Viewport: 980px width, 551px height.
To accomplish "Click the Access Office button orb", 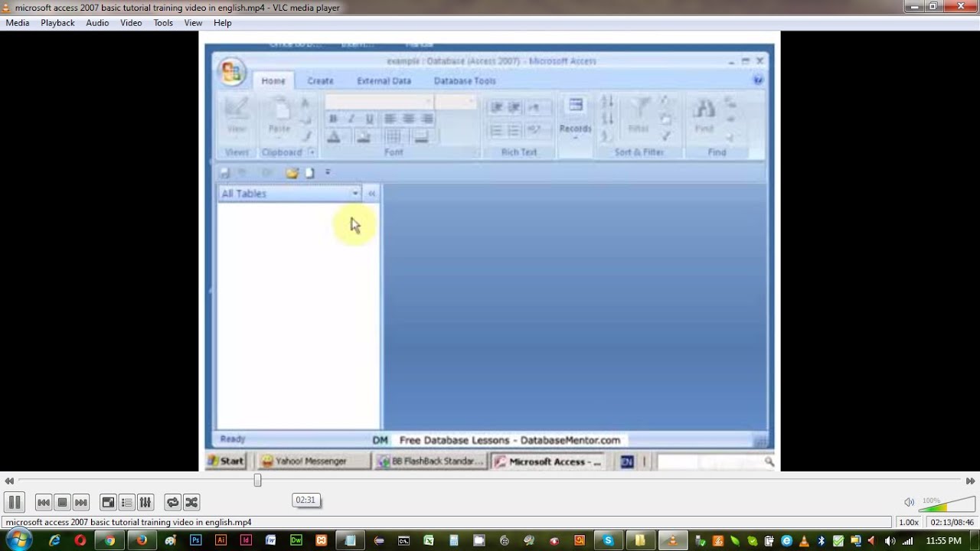I will click(231, 71).
